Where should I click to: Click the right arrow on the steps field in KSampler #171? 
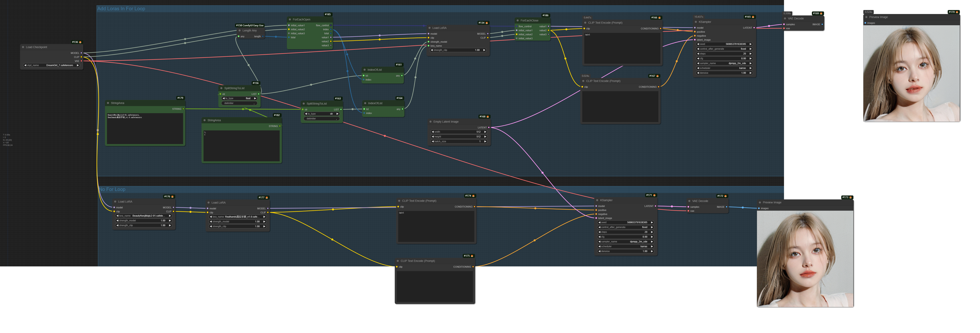tap(652, 232)
